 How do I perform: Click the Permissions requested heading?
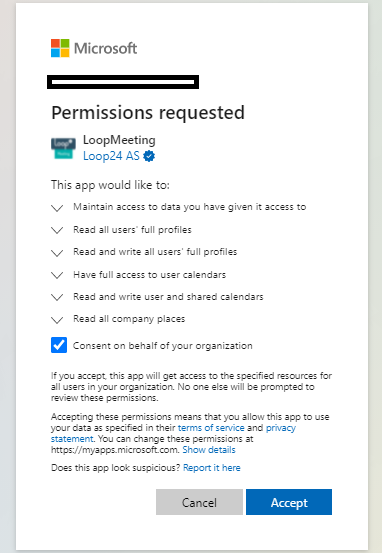(148, 113)
